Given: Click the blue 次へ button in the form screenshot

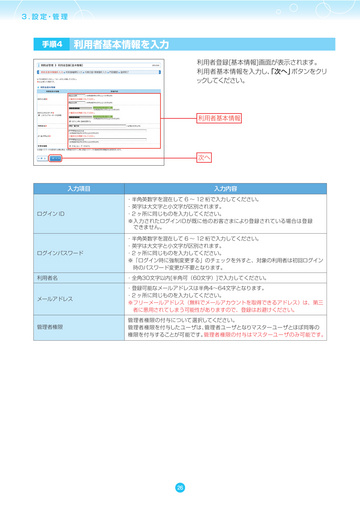Looking at the screenshot, I should (x=55, y=158).
